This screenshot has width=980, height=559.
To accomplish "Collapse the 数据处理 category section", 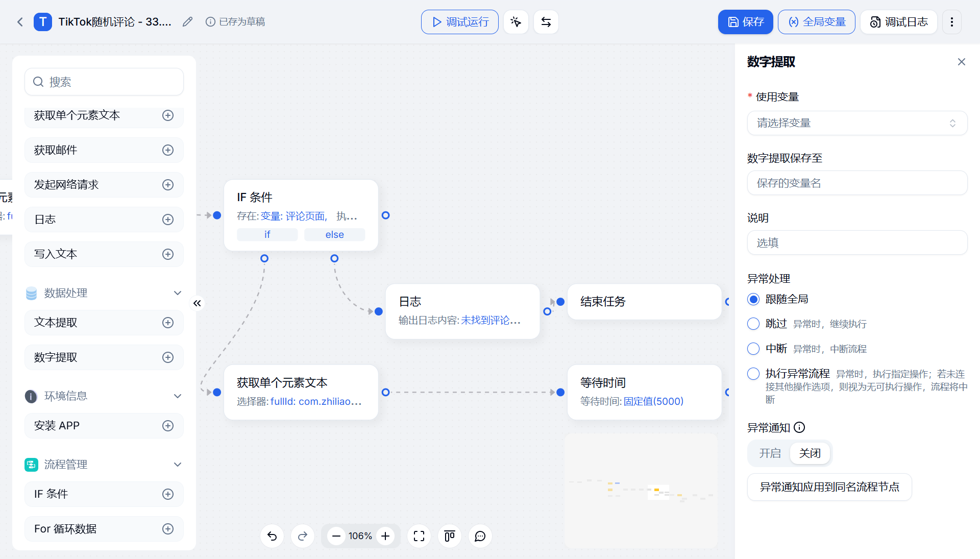I will tap(178, 293).
